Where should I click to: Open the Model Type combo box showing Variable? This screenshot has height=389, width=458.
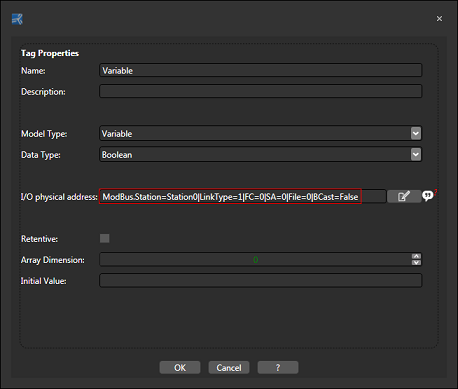click(261, 134)
